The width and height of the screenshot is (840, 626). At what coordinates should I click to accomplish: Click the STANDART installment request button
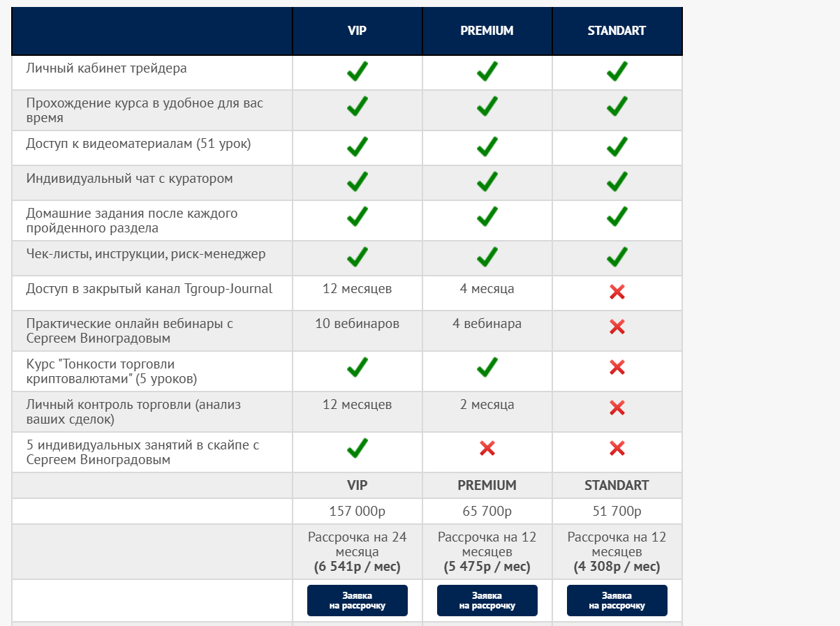pyautogui.click(x=617, y=600)
